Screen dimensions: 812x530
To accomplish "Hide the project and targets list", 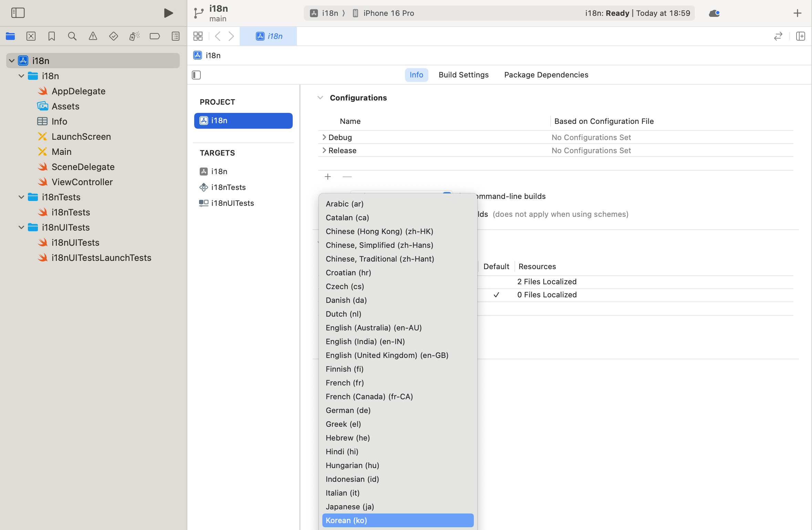I will tap(196, 75).
